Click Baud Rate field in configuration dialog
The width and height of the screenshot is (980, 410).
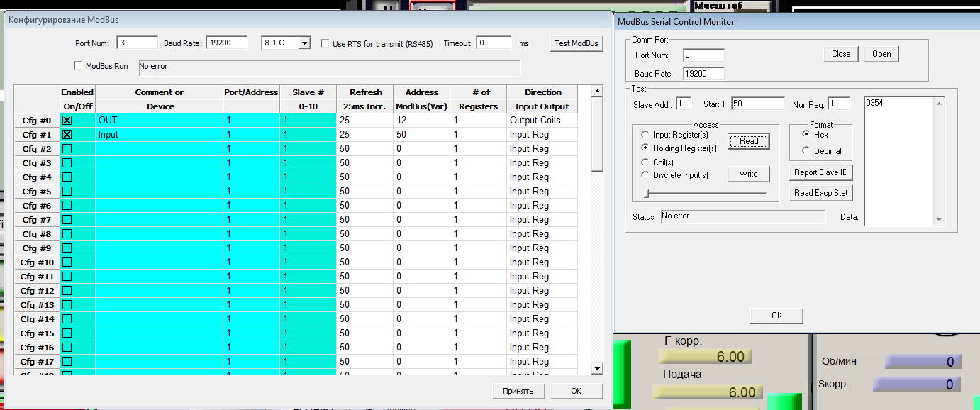pos(226,43)
